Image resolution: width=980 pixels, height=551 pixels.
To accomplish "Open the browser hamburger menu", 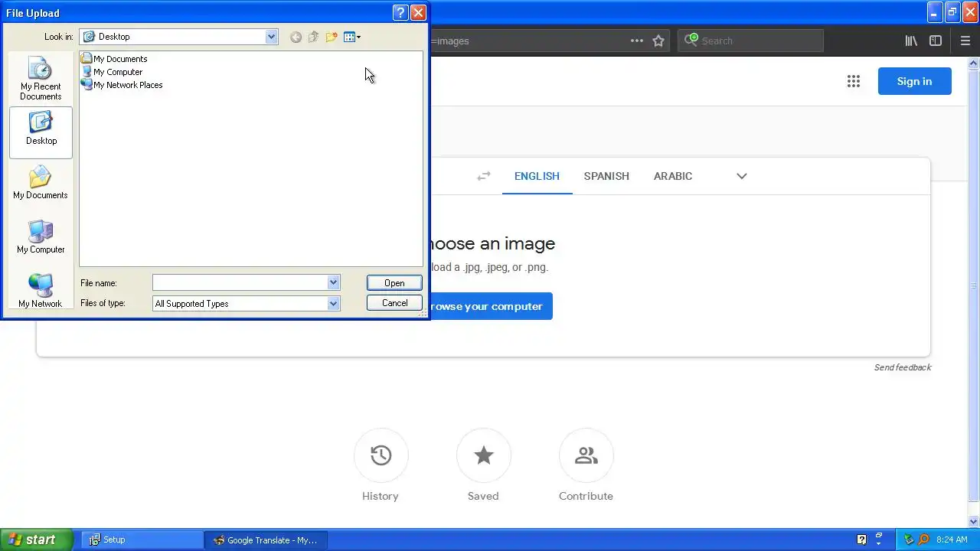I will pos(965,41).
